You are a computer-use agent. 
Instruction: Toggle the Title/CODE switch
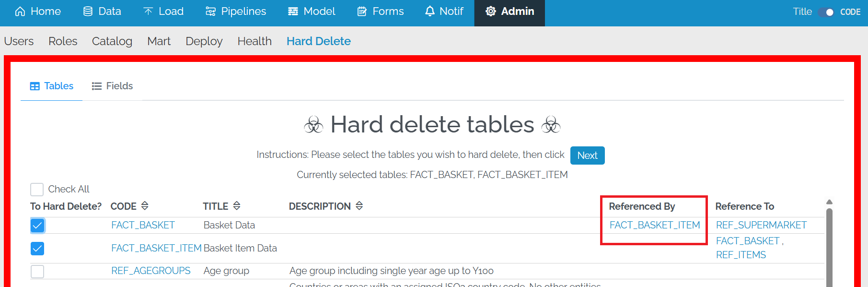tap(826, 12)
